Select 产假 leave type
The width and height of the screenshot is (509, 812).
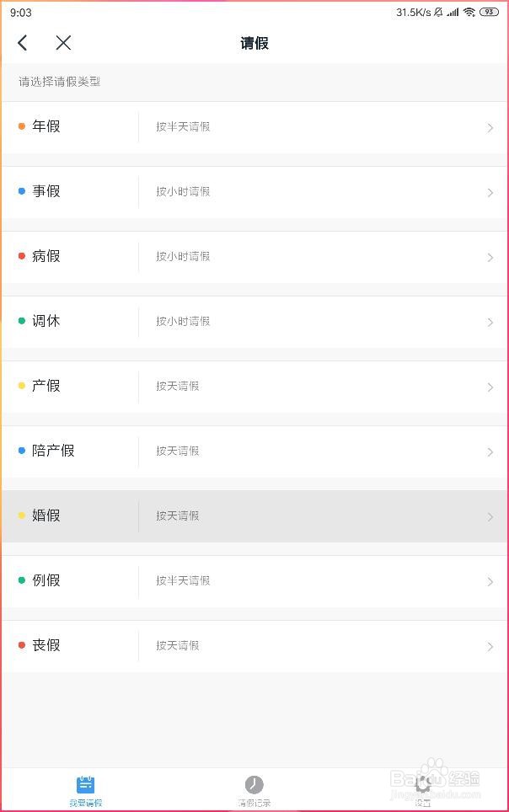[x=254, y=387]
